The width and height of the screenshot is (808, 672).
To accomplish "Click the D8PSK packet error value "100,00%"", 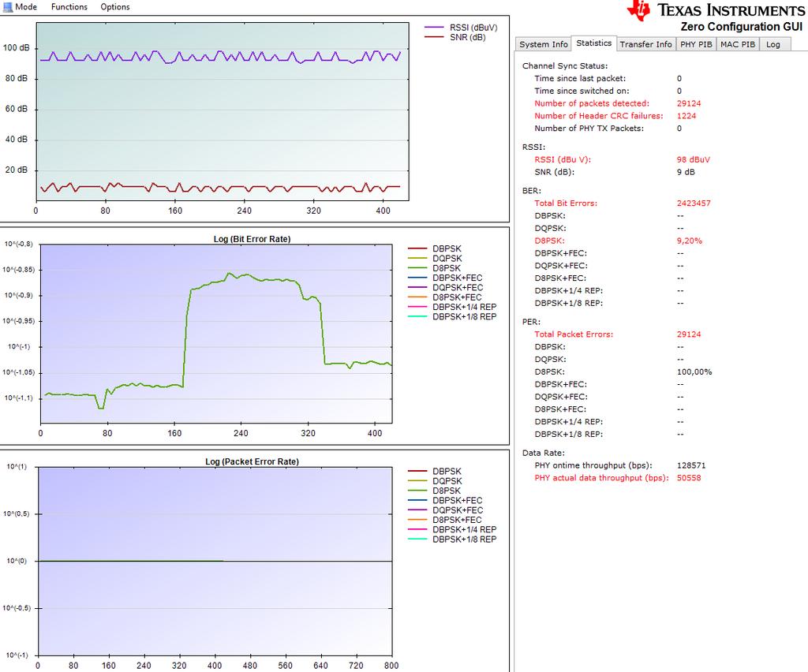I will click(x=694, y=371).
